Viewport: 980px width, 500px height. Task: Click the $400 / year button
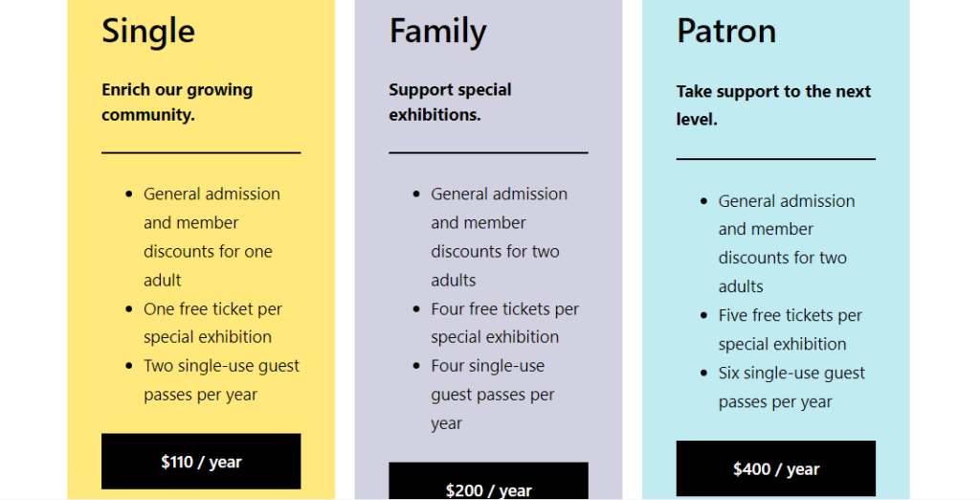click(775, 468)
